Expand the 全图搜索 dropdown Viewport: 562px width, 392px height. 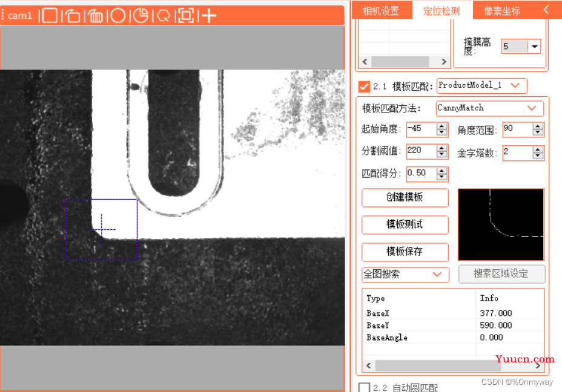coord(405,274)
